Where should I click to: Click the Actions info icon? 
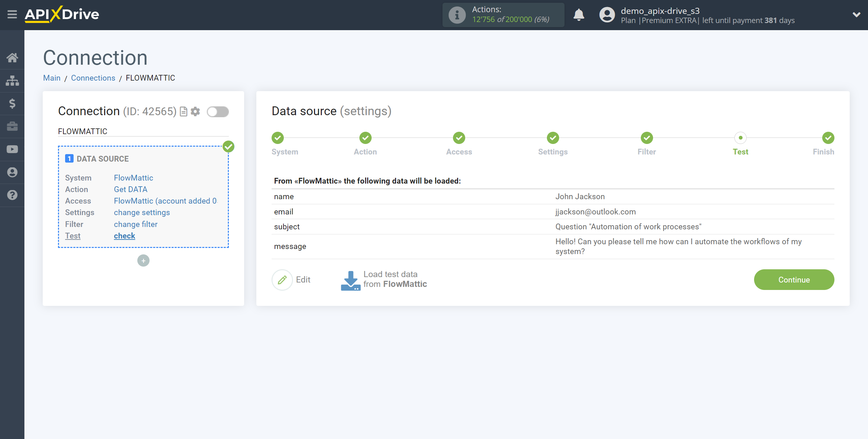click(x=457, y=15)
